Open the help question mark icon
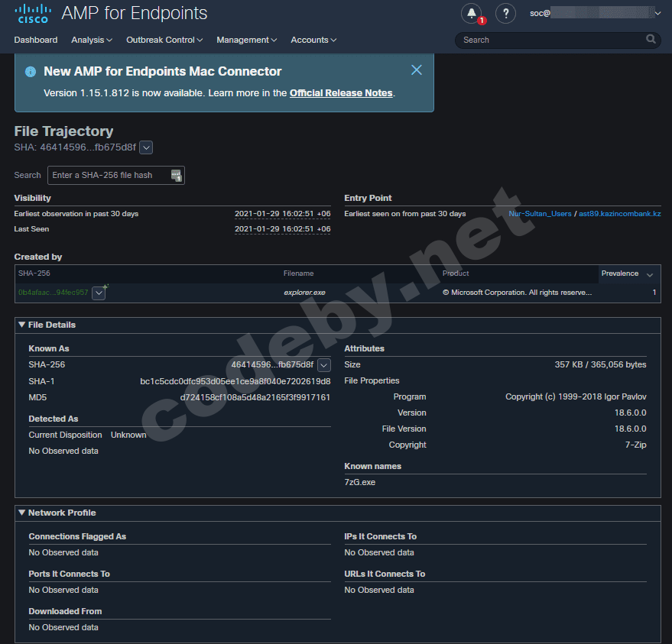 tap(505, 13)
